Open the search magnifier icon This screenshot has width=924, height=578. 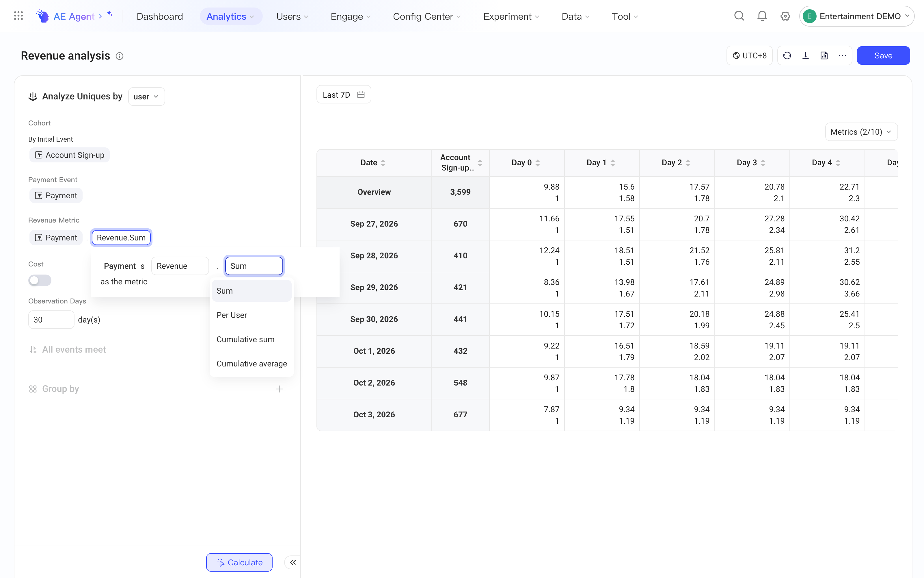[739, 16]
